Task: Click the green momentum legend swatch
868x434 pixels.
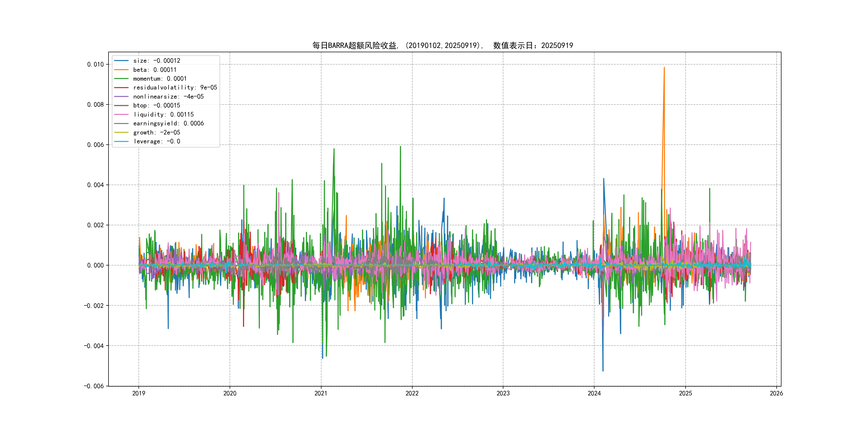Action: [x=121, y=78]
